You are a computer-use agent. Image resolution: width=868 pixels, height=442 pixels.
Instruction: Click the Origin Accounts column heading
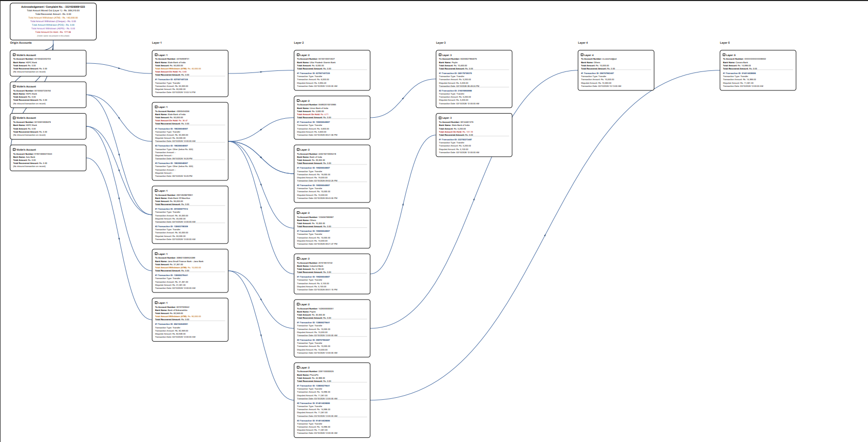click(x=21, y=43)
